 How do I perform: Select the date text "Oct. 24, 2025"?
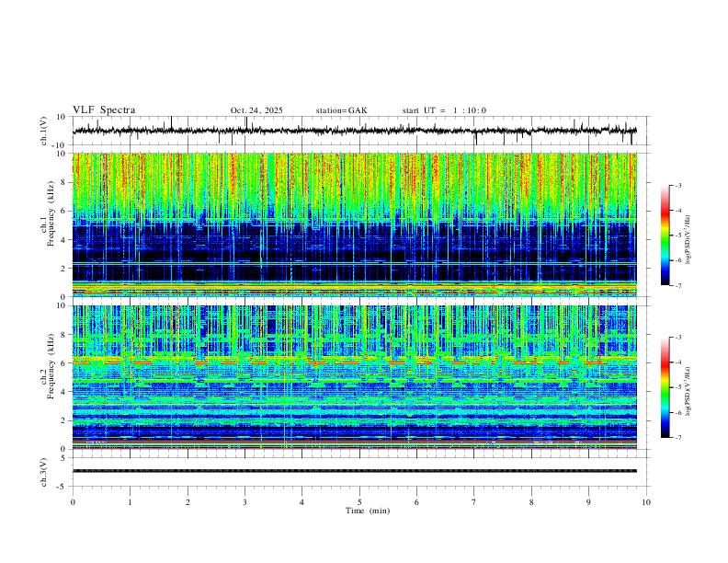click(256, 110)
